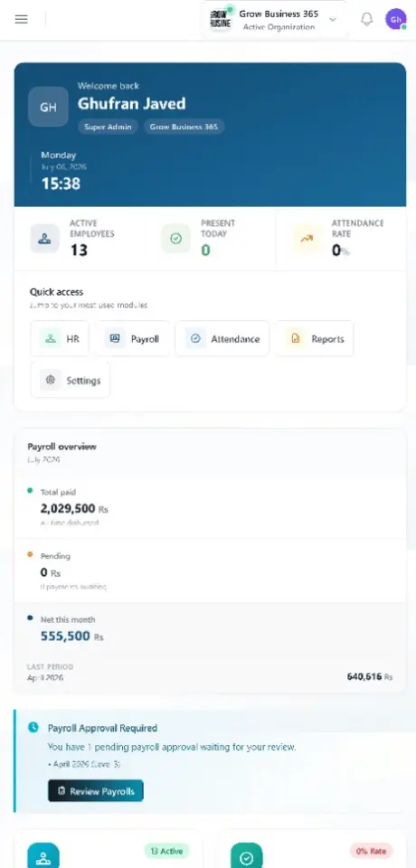Screen dimensions: 416x868
Task: Click the Review Payrolls button
Action: [x=96, y=791]
